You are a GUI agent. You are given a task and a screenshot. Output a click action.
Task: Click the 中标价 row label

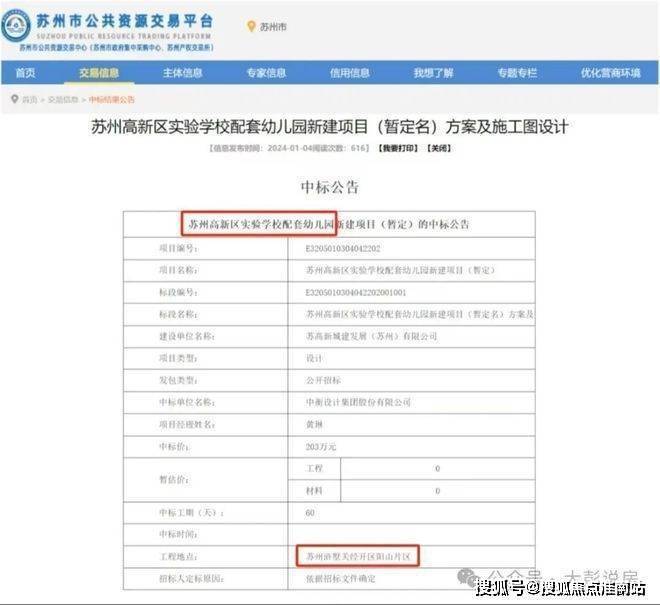tap(174, 447)
